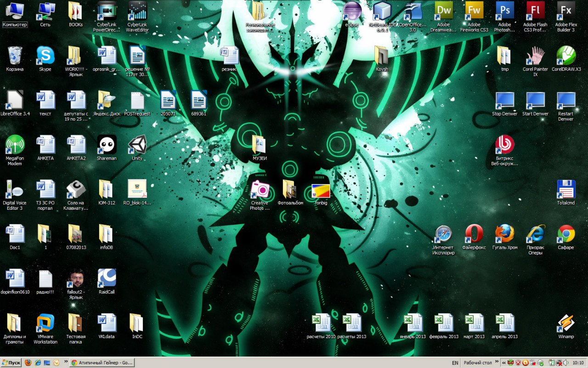This screenshot has height=368, width=588.
Task: Click the Пуск start button
Action: coord(11,362)
